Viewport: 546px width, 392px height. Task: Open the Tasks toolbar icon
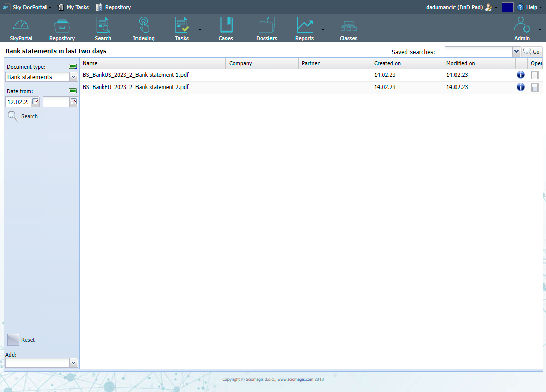pos(182,25)
